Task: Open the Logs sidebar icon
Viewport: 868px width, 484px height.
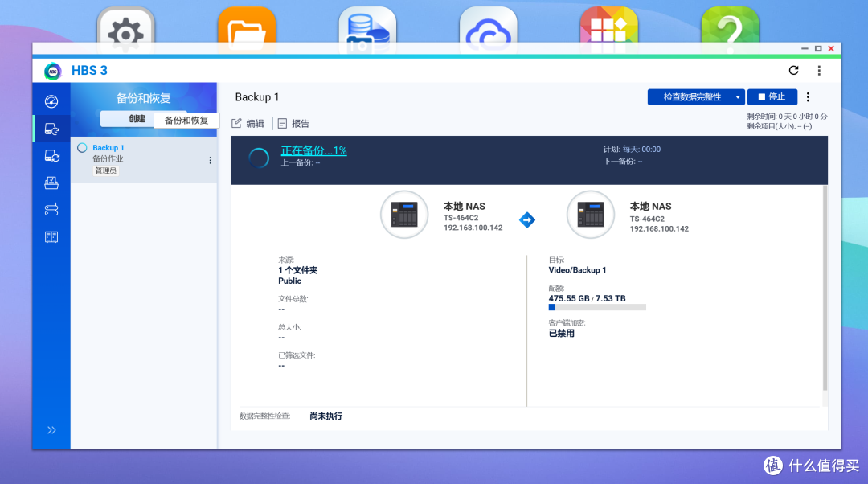Action: [51, 237]
